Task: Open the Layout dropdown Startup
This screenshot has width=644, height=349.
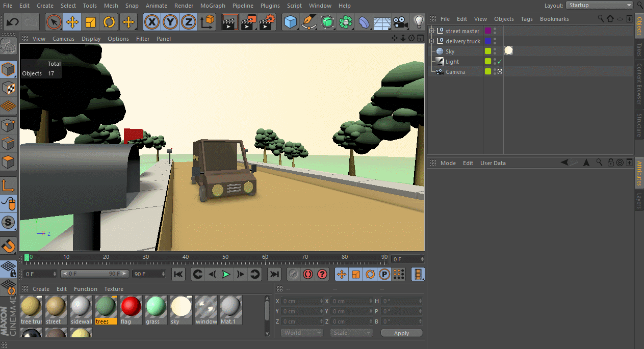Action: click(599, 5)
